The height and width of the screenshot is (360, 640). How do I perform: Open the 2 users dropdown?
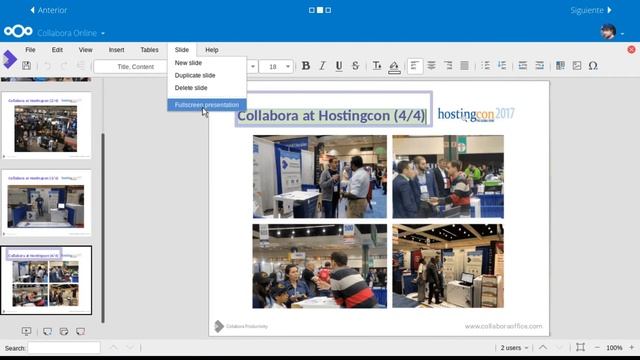514,348
